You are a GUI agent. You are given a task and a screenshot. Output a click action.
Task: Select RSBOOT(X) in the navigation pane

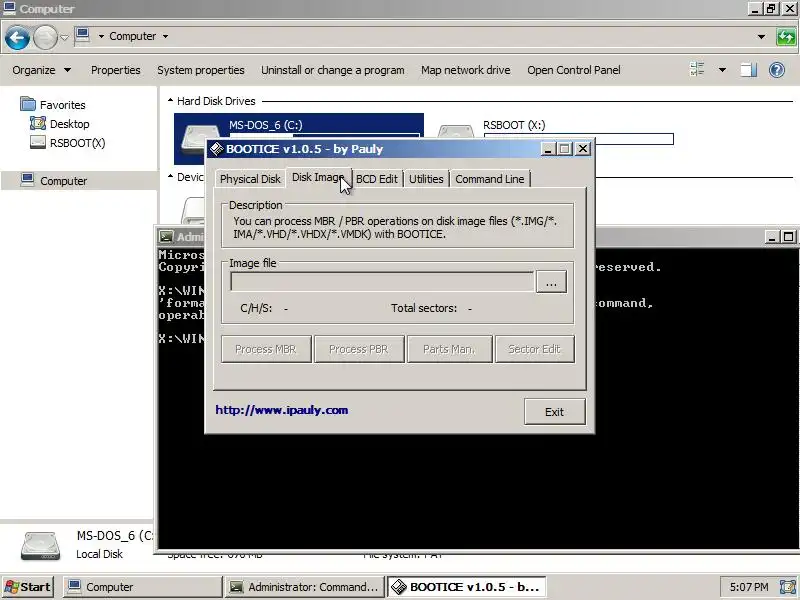coord(68,143)
